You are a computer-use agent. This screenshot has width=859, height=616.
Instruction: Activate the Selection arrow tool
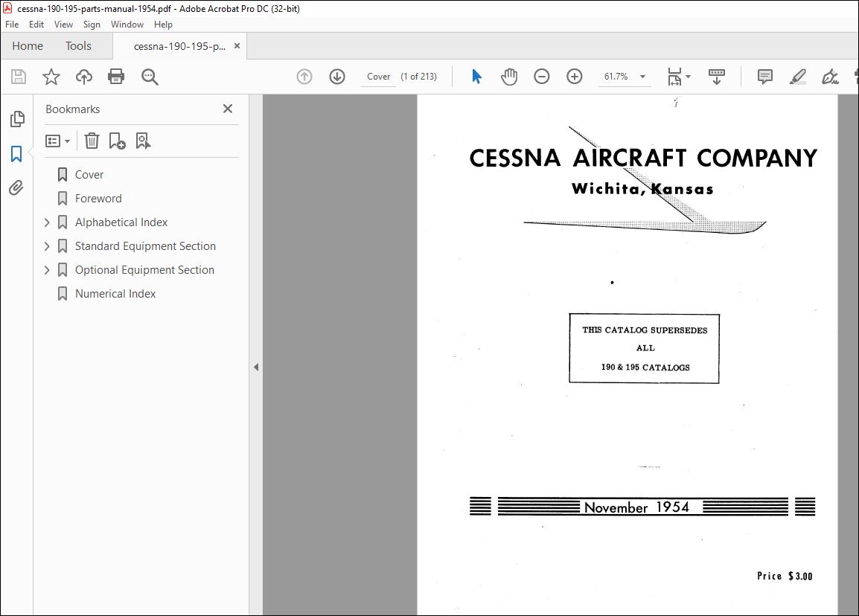coord(476,77)
